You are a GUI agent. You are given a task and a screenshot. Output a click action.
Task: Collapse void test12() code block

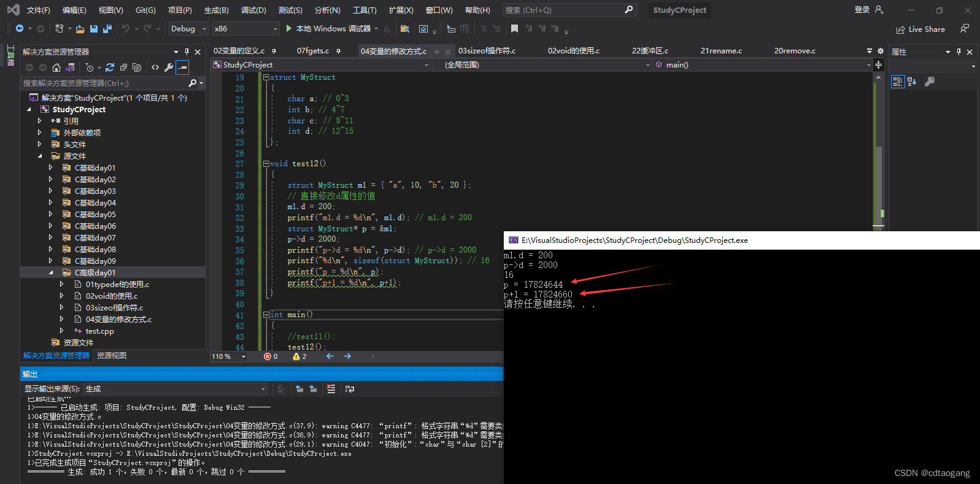click(x=266, y=164)
